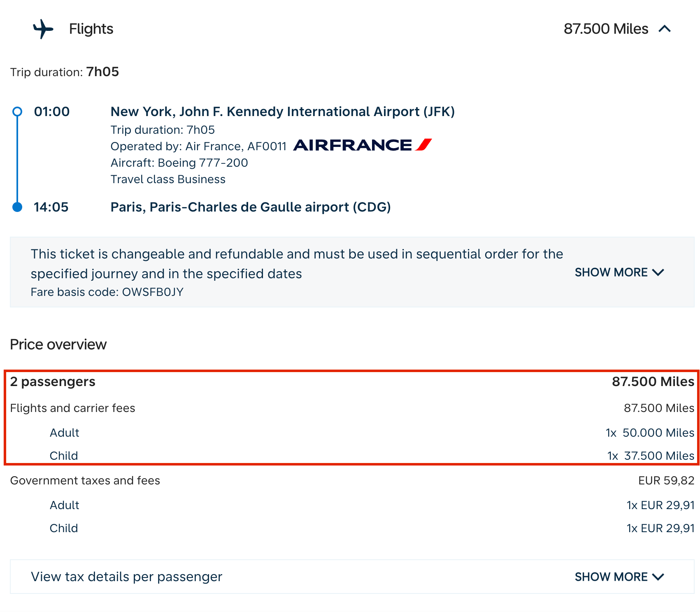Click the EUR 59,82 tax total

[666, 480]
